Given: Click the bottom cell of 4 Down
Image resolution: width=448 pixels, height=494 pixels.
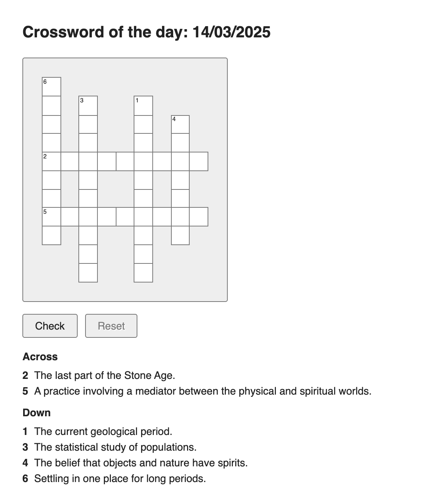Looking at the screenshot, I should [180, 235].
